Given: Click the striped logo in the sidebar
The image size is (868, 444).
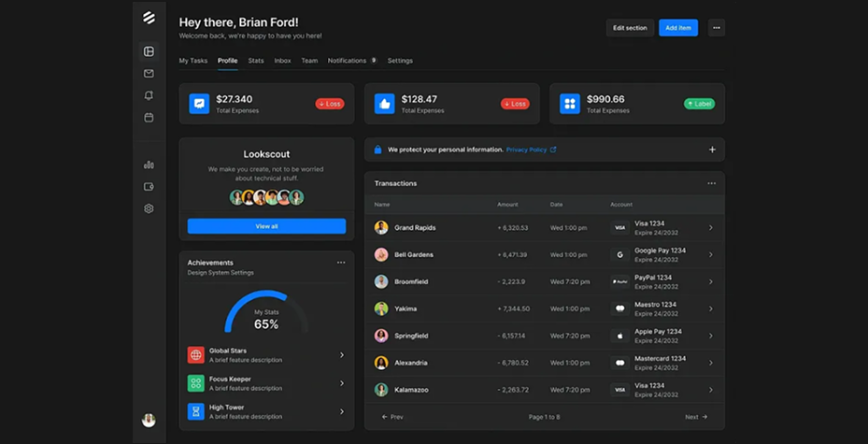Looking at the screenshot, I should (x=149, y=18).
